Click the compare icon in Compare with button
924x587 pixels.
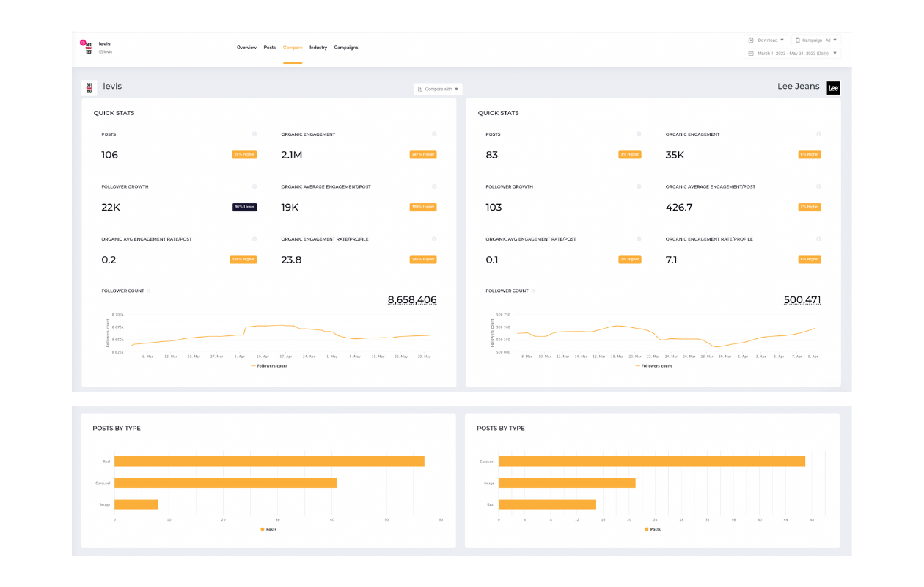(x=419, y=89)
